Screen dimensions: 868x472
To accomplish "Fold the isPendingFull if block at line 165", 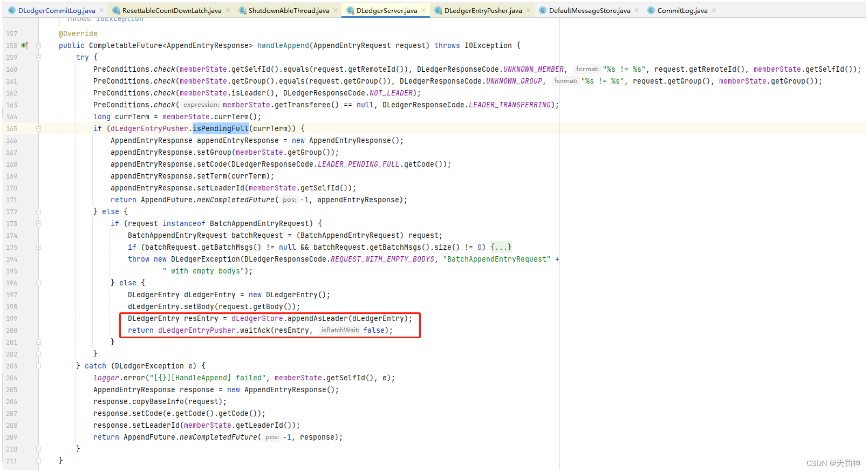I will [38, 128].
